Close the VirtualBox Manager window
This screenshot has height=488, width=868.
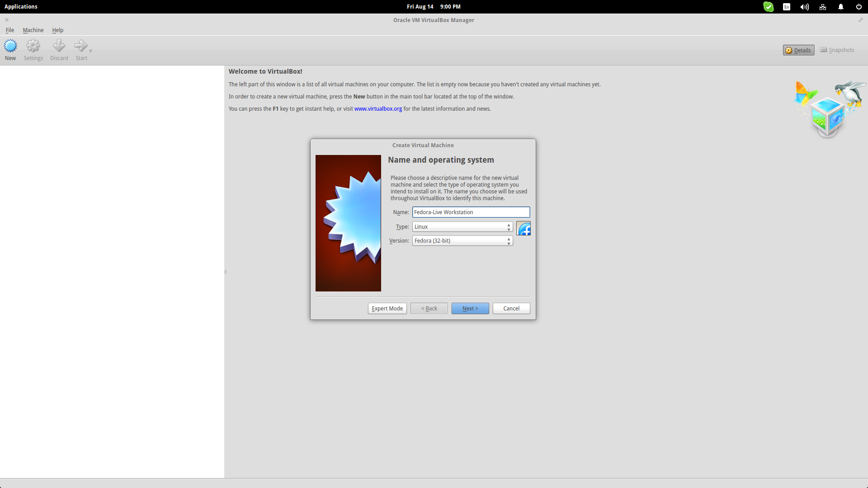pos(7,20)
